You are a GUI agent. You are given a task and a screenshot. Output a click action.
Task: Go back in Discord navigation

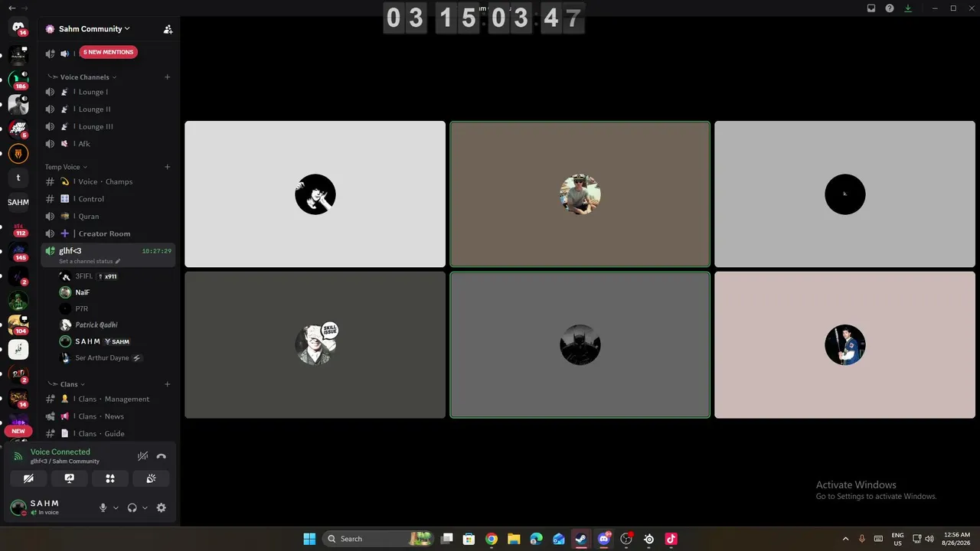pyautogui.click(x=11, y=8)
